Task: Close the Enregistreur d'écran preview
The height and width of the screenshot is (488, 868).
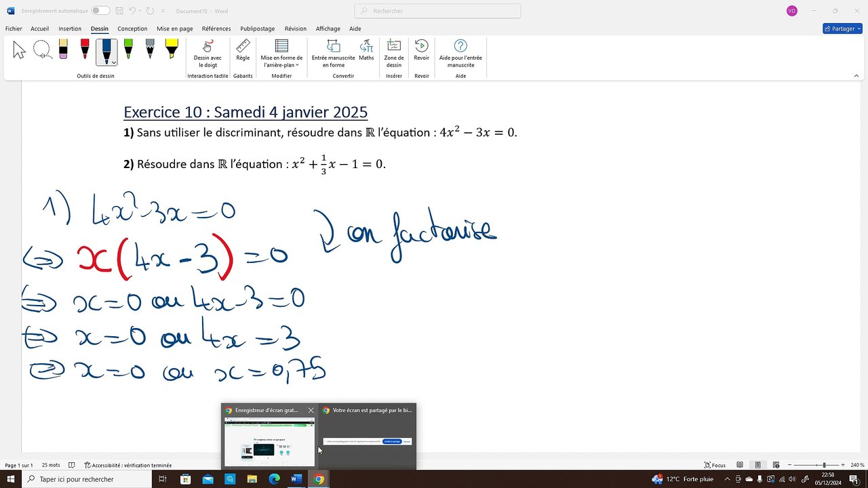Action: (x=311, y=410)
